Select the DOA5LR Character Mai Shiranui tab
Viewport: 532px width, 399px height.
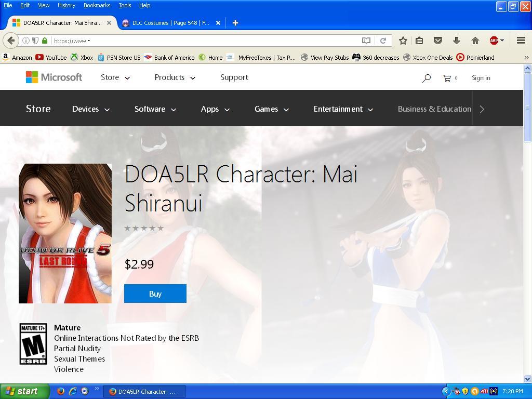[62, 23]
